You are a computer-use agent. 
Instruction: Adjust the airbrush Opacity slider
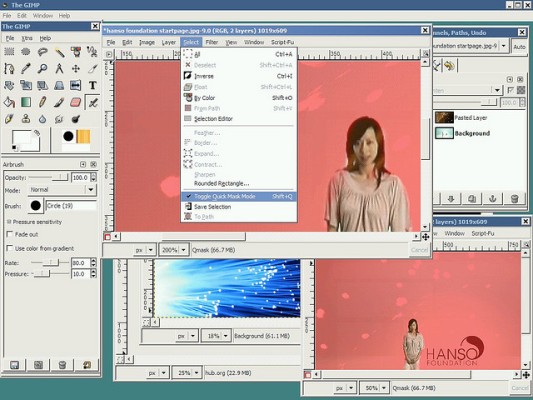[48, 177]
